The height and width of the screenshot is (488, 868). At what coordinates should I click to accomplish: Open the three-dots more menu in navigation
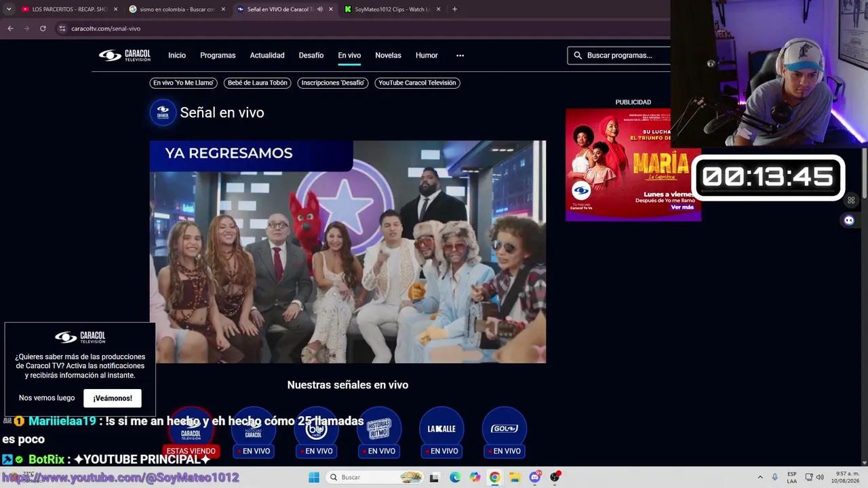click(460, 56)
